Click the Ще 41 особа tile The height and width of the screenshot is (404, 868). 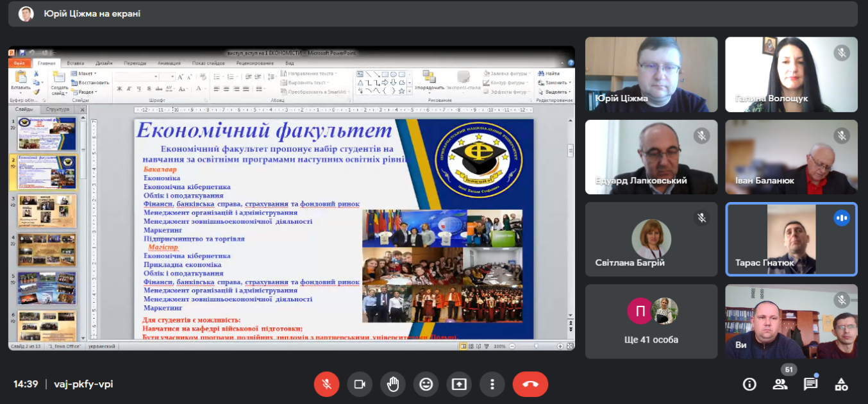point(651,321)
